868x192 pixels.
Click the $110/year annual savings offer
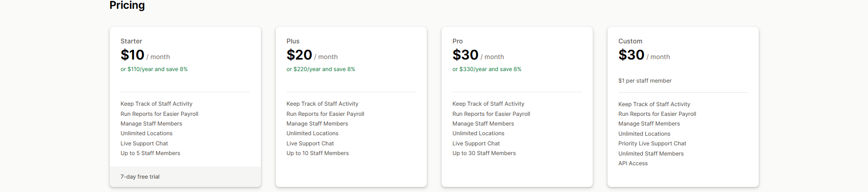click(x=154, y=69)
